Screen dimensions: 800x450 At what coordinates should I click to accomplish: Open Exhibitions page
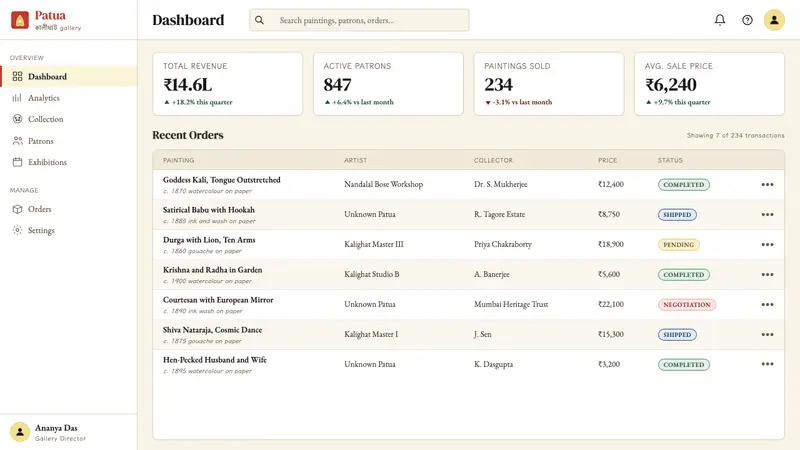point(68,162)
